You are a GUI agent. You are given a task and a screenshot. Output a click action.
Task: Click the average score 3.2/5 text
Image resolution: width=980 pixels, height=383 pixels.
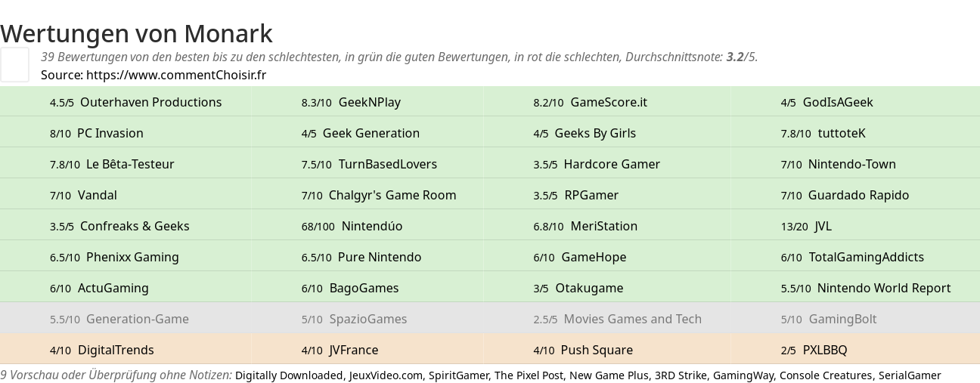click(x=742, y=57)
